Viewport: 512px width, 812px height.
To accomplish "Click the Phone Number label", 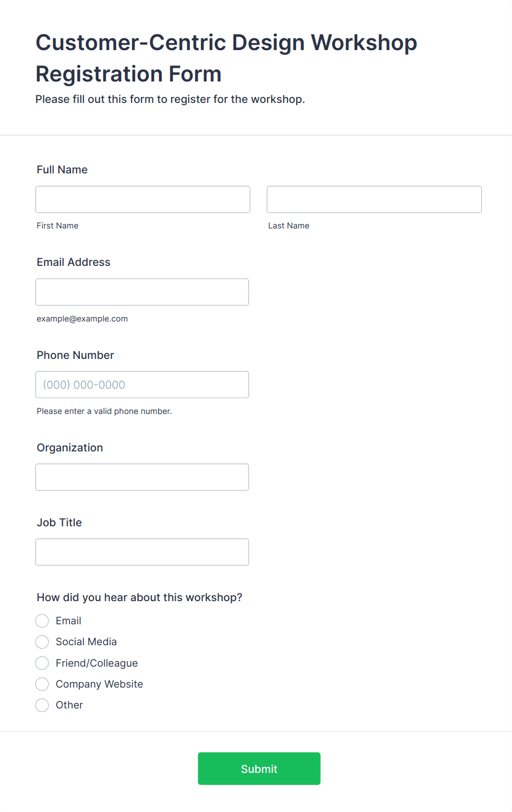I will (x=75, y=355).
